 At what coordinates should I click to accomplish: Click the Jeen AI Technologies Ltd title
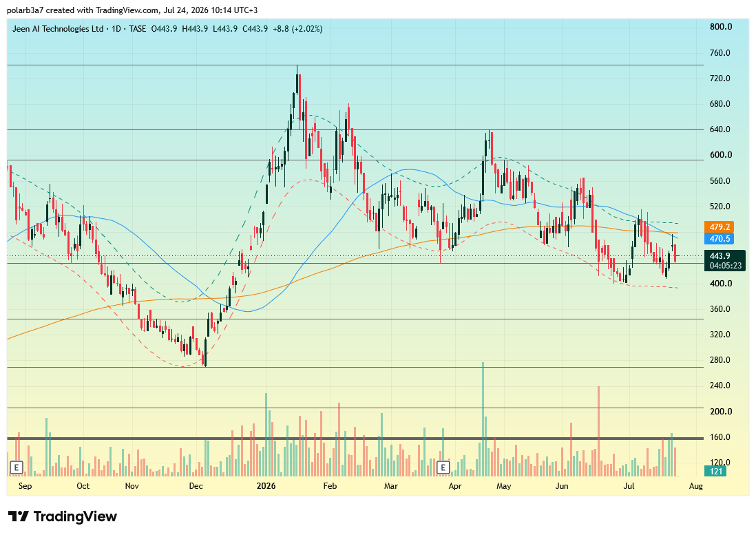pyautogui.click(x=58, y=29)
